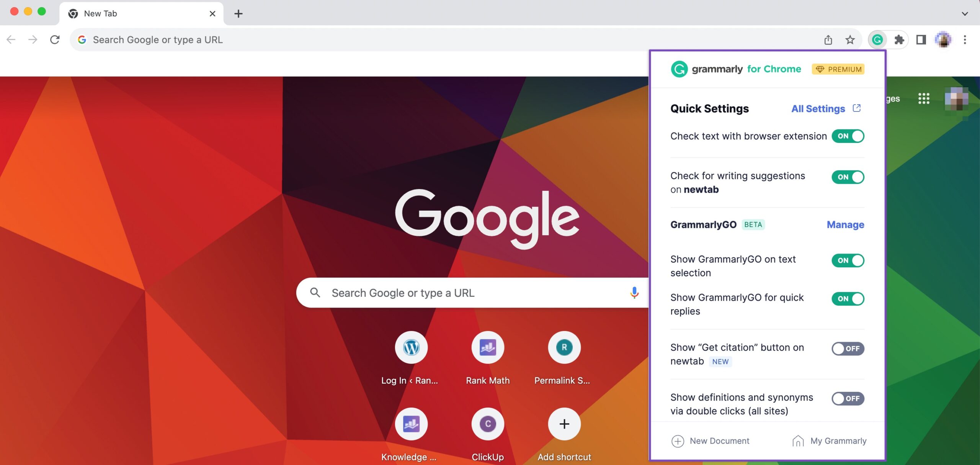Click the Chrome share/upload icon
Image resolution: width=980 pixels, height=465 pixels.
[x=828, y=39]
